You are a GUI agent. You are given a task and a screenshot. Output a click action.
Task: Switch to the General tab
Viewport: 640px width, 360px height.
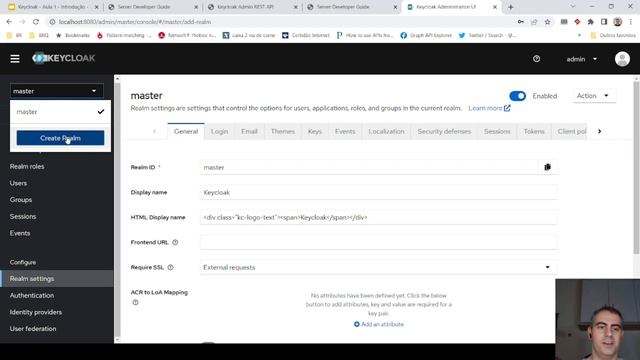tap(186, 131)
